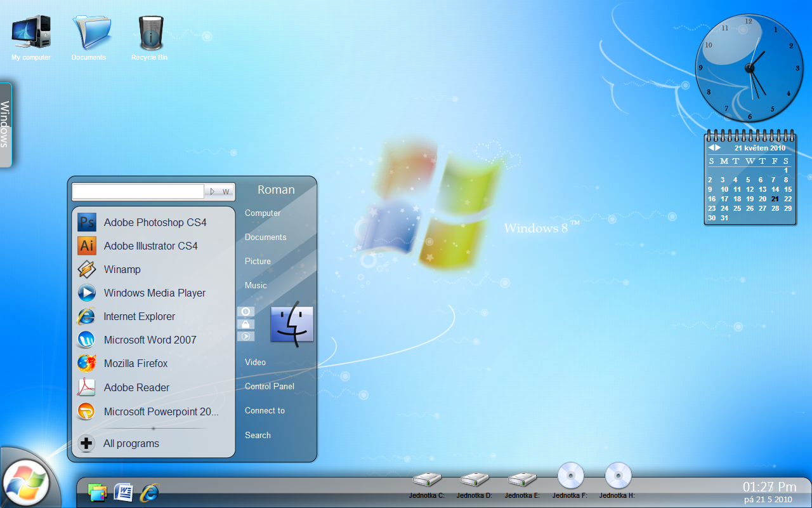Click the taskbar date pá 21 5 2010
The image size is (812, 508).
point(768,500)
